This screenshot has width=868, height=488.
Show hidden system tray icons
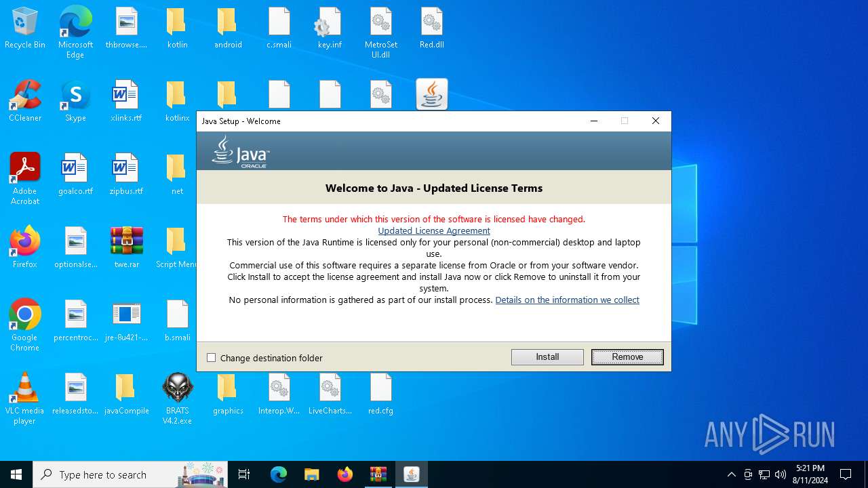[731, 474]
